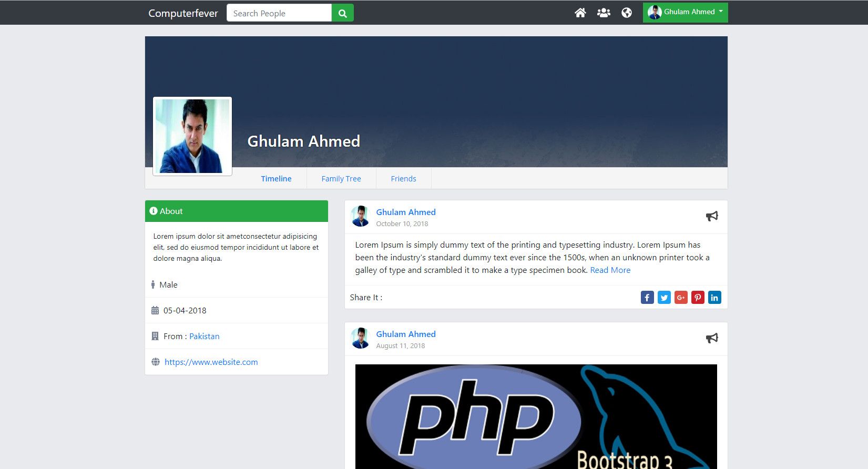868x469 pixels.
Task: Open the Friends tab
Action: 403,179
